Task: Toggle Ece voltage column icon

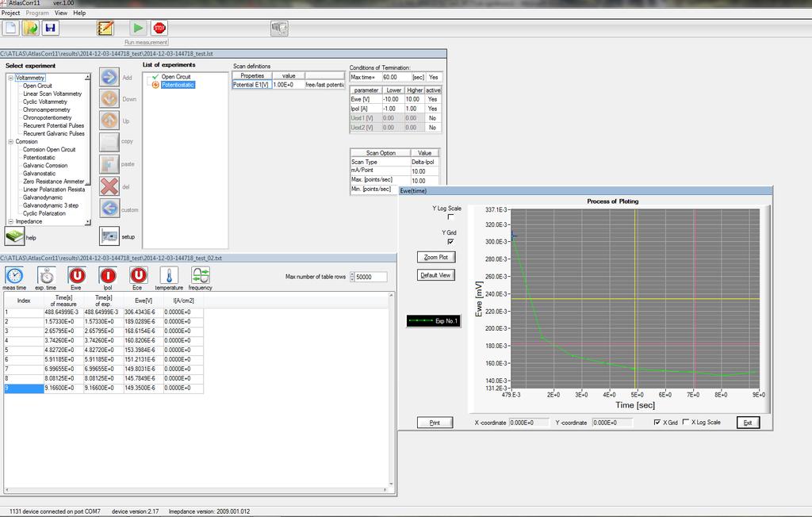Action: 138,275
